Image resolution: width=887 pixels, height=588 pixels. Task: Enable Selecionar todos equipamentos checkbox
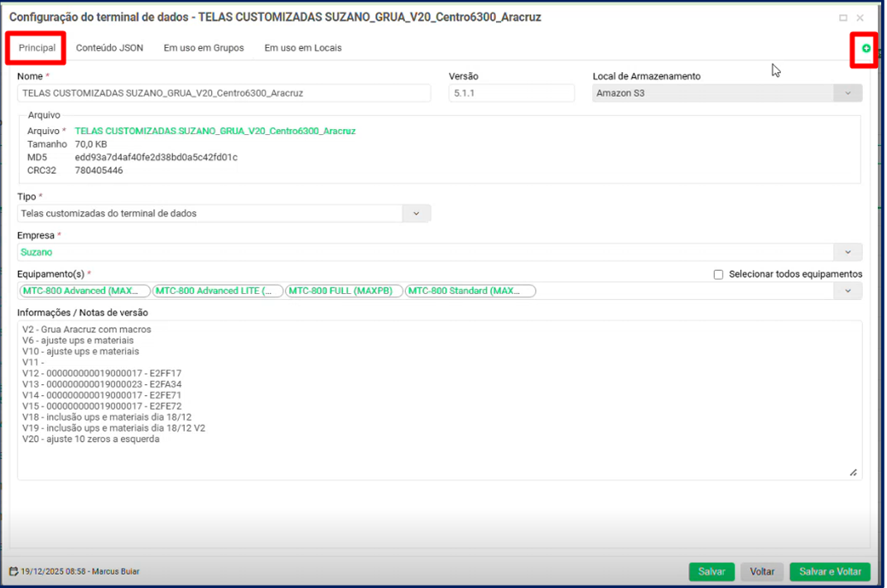pyautogui.click(x=719, y=274)
